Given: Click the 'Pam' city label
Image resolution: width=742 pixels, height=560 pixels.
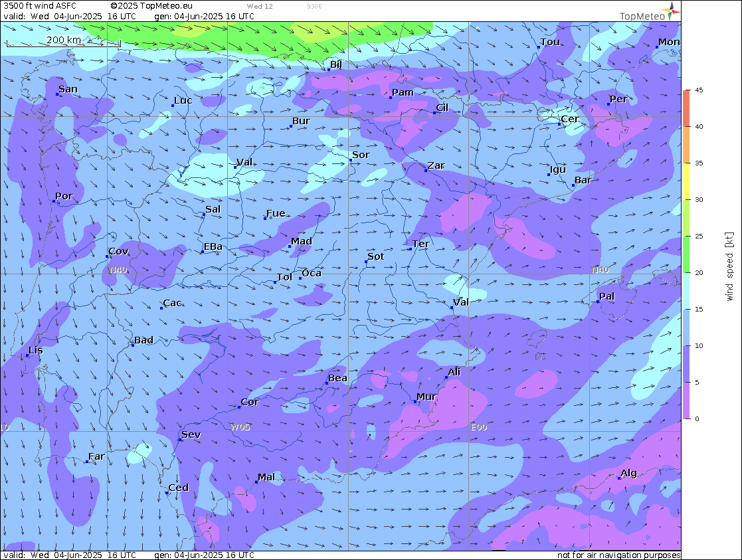Looking at the screenshot, I should 403,92.
